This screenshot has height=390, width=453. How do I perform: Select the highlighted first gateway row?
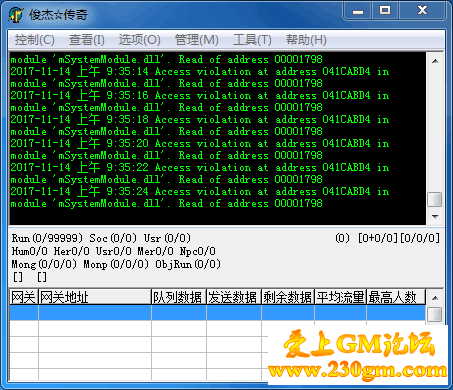(218, 313)
